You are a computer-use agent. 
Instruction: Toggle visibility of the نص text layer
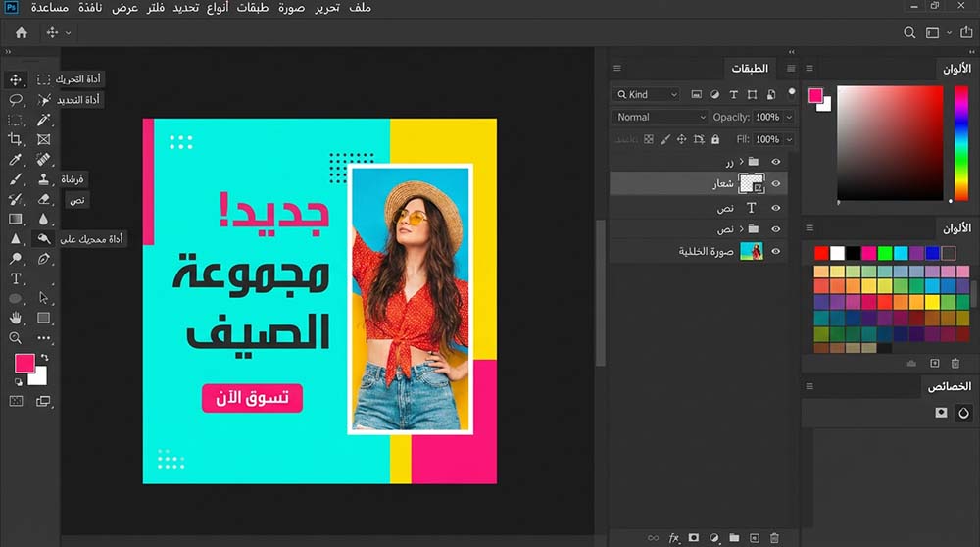pyautogui.click(x=775, y=208)
